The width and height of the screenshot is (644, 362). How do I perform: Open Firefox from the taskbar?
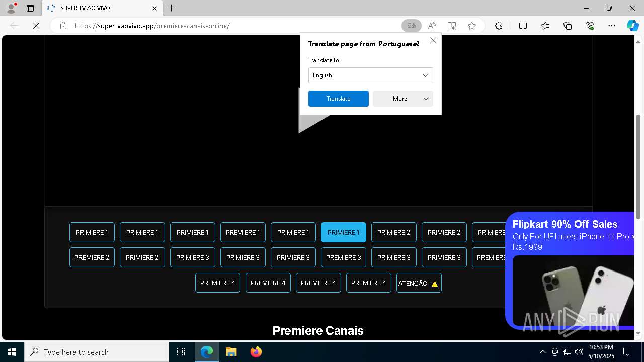[x=256, y=352]
